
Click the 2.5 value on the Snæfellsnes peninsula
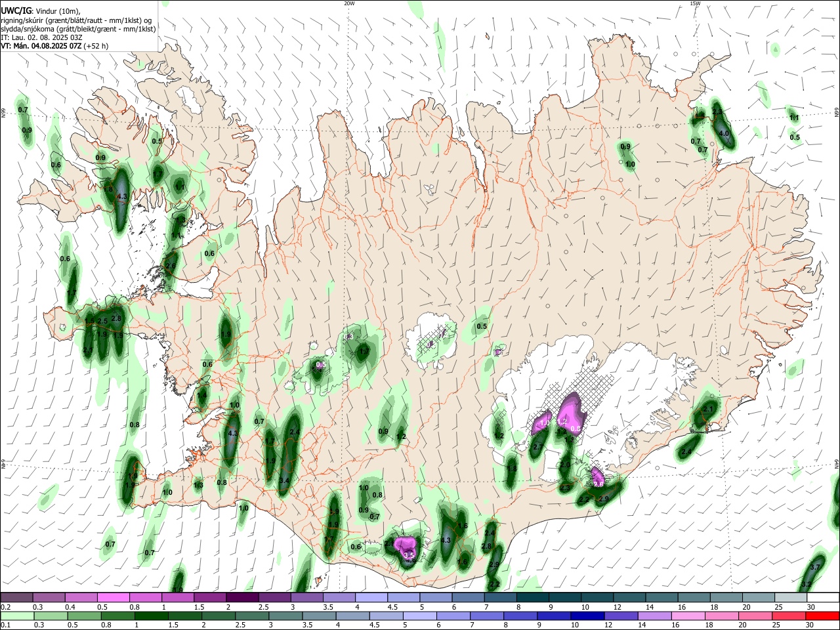tap(102, 321)
